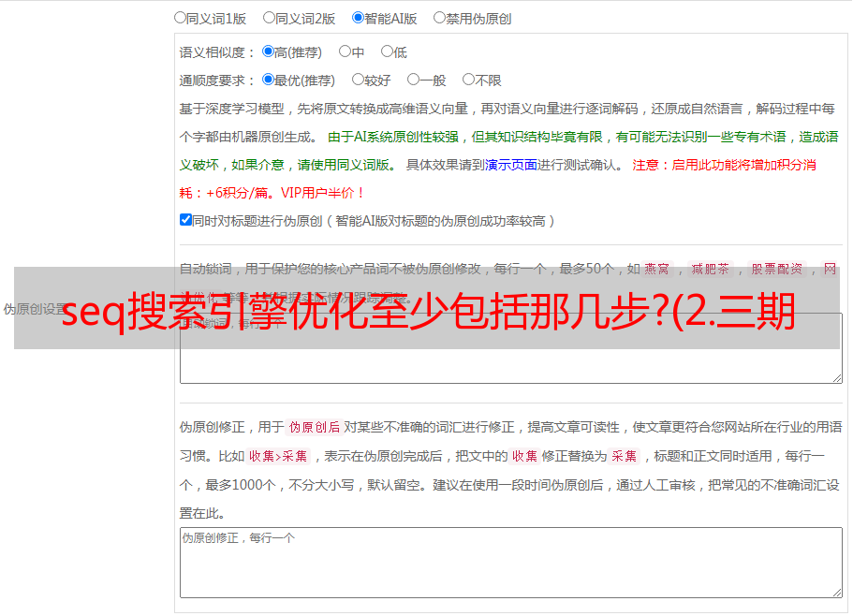The height and width of the screenshot is (616, 853).
Task: Set 通顺度要求 to 较好
Action: (x=358, y=80)
